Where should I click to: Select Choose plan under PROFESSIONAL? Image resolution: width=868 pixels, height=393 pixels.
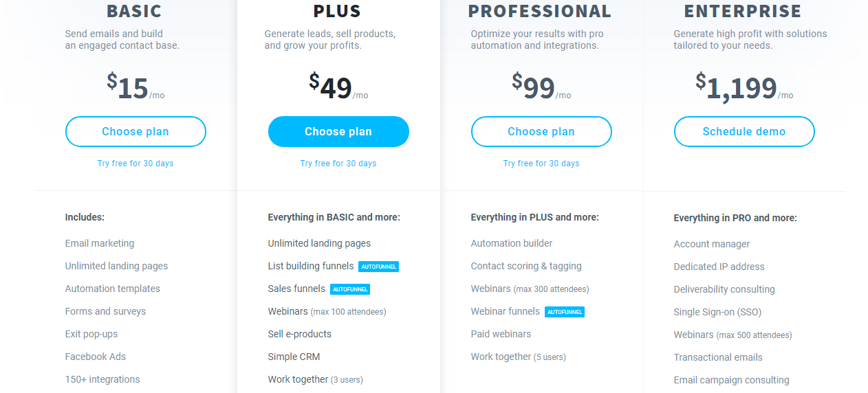click(541, 131)
